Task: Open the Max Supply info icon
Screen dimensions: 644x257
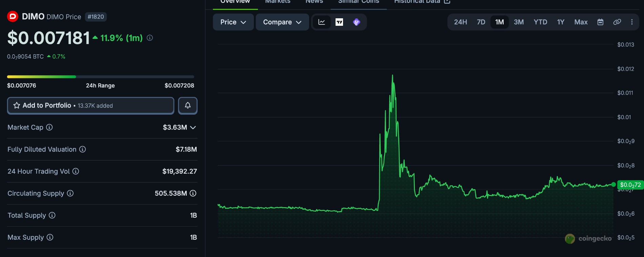Action: click(50, 237)
